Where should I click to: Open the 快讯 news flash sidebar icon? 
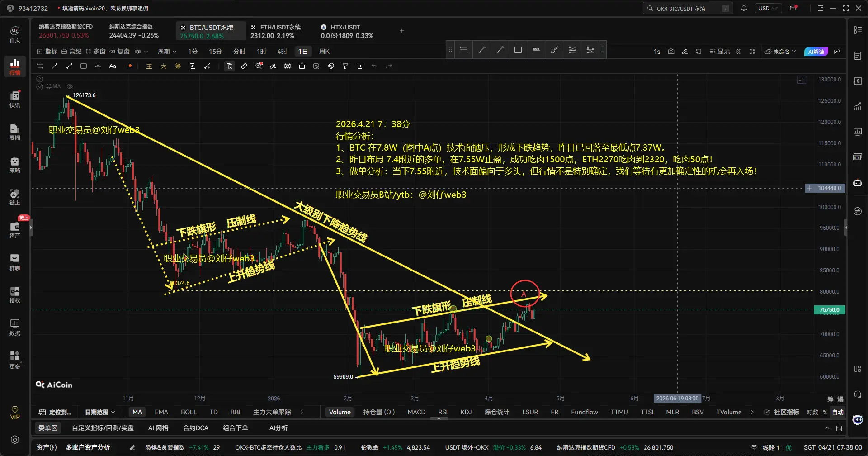coord(15,99)
